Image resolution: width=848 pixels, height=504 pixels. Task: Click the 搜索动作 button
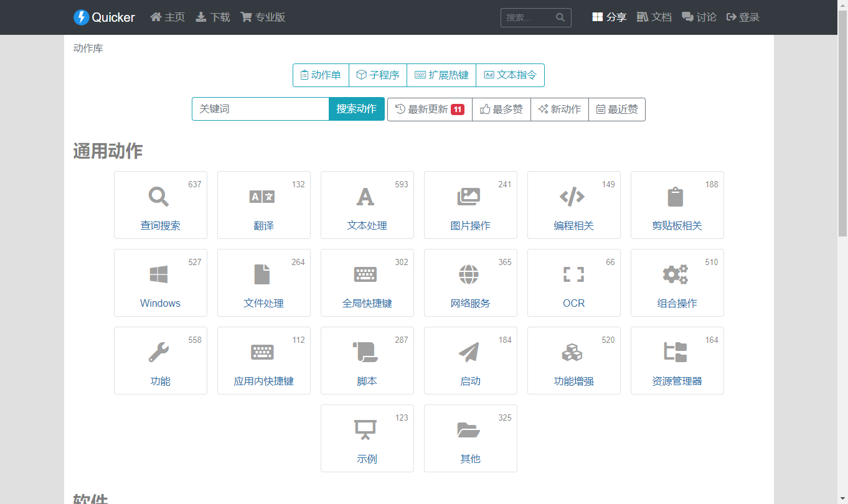(x=357, y=109)
